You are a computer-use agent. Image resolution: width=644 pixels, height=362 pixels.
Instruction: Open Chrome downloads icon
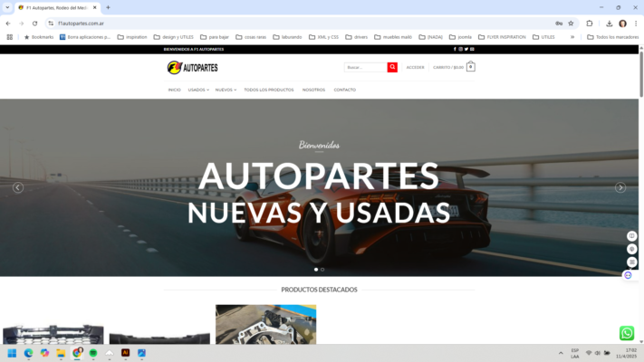tap(609, 24)
